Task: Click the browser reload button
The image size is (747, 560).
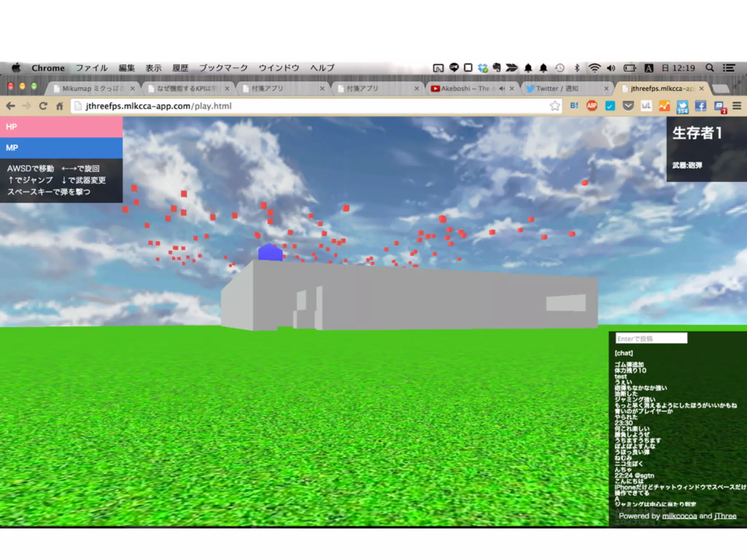Action: [43, 106]
